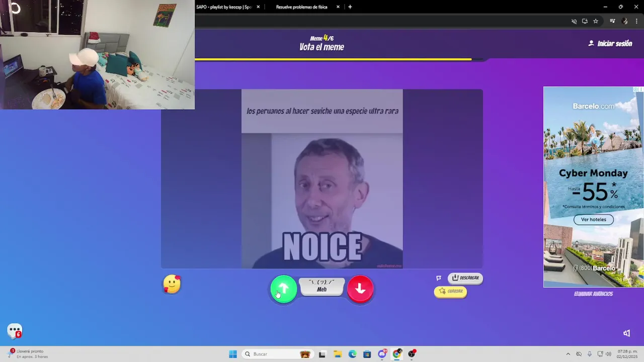Click the microphone icon in system tray
The height and width of the screenshot is (362, 644).
(590, 354)
